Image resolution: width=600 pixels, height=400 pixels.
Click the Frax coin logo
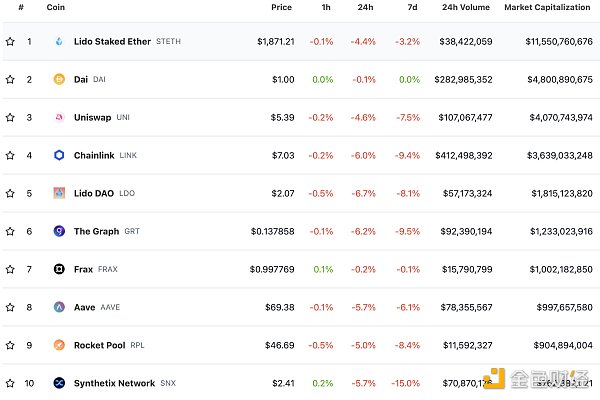59,269
